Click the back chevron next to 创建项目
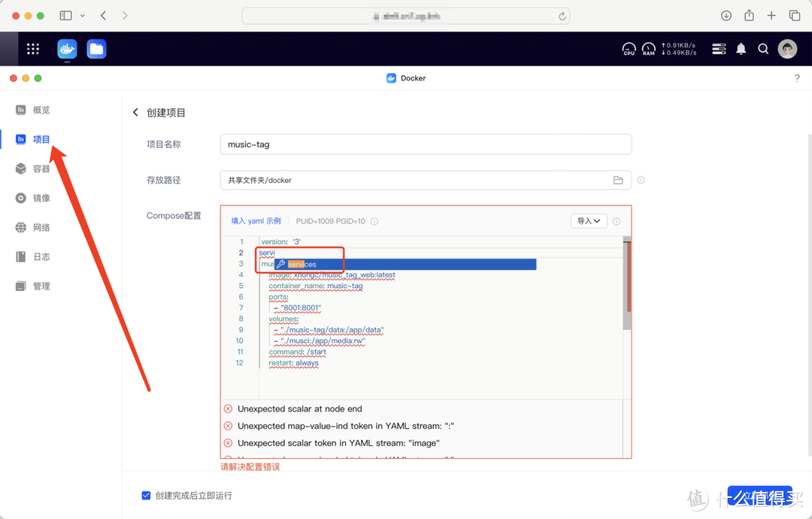The height and width of the screenshot is (519, 812). click(x=135, y=111)
